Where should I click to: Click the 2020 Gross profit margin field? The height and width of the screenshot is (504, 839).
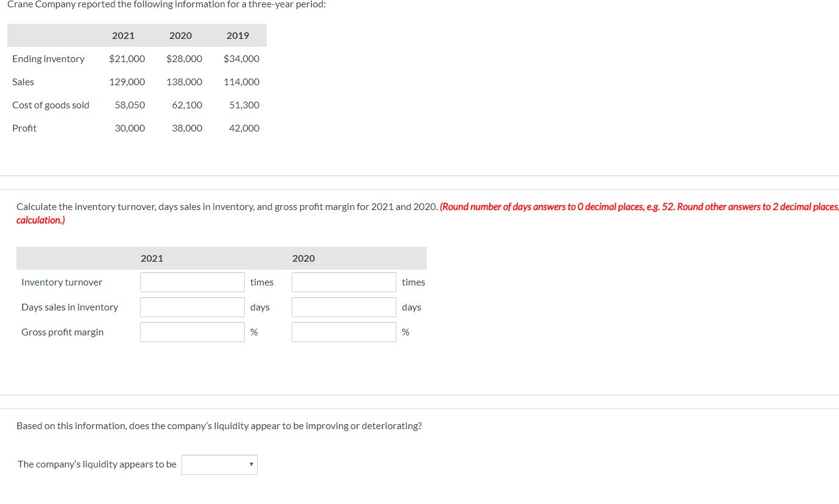[x=344, y=332]
